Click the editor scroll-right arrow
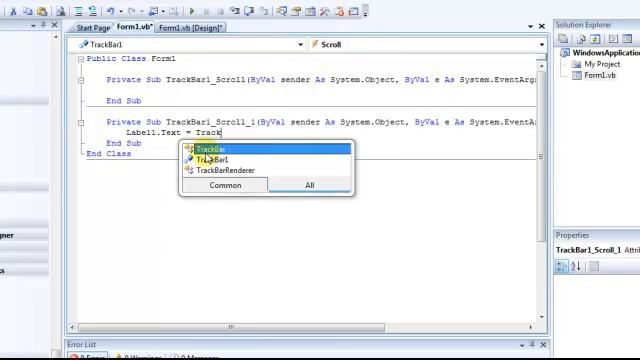 coord(530,327)
